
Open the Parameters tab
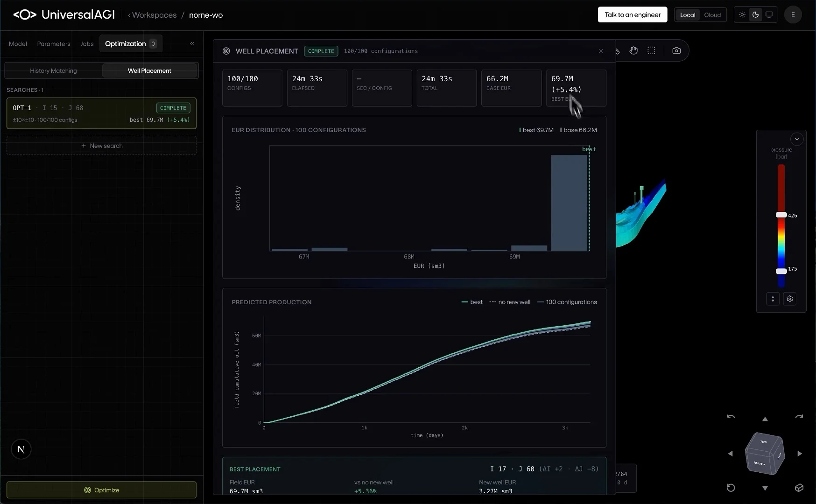point(54,44)
